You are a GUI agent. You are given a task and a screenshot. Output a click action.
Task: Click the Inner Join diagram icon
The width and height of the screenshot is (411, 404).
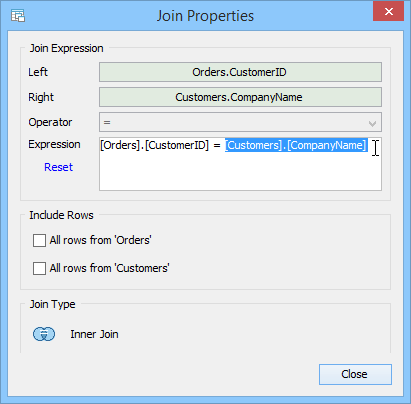click(44, 334)
